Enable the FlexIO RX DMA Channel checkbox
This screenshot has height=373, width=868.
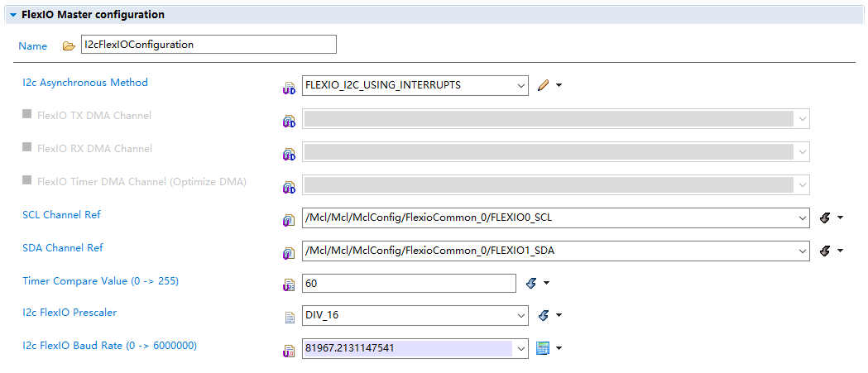26,147
